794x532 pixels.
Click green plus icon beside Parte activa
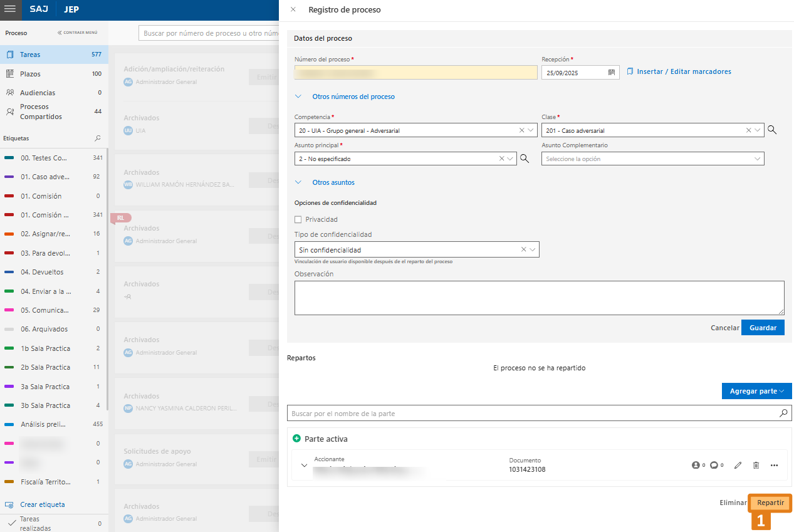click(296, 439)
